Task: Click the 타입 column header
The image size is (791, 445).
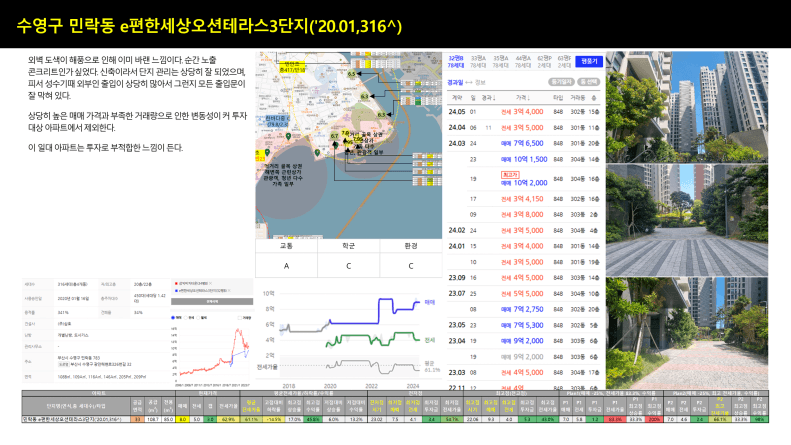Action: click(558, 97)
